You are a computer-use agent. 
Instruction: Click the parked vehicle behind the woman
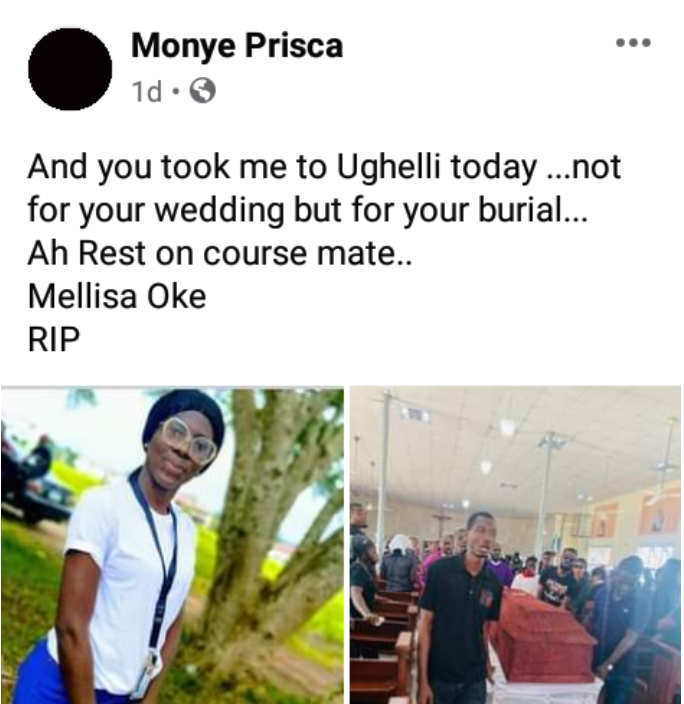coord(34,476)
